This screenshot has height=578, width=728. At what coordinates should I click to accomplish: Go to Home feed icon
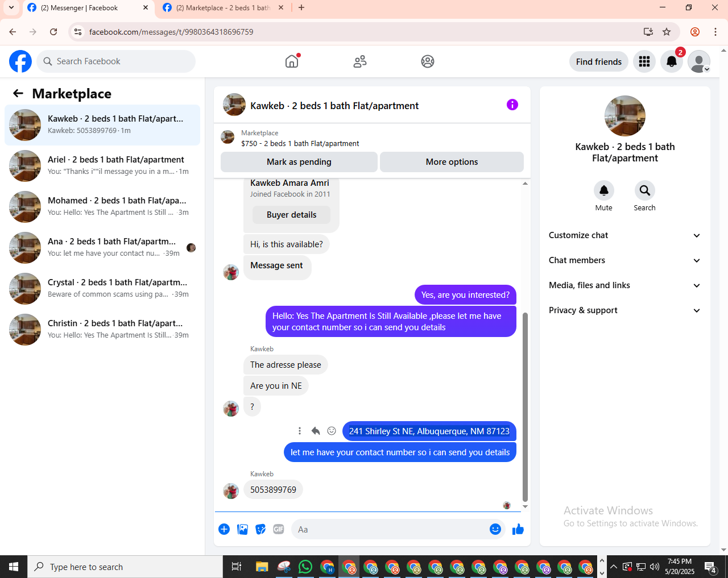click(x=292, y=61)
